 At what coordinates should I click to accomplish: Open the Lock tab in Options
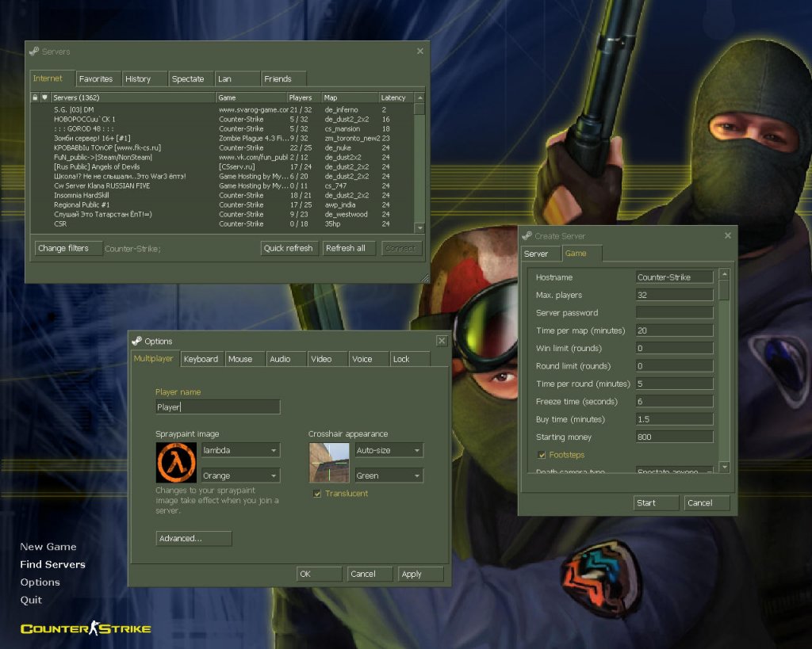(x=410, y=359)
